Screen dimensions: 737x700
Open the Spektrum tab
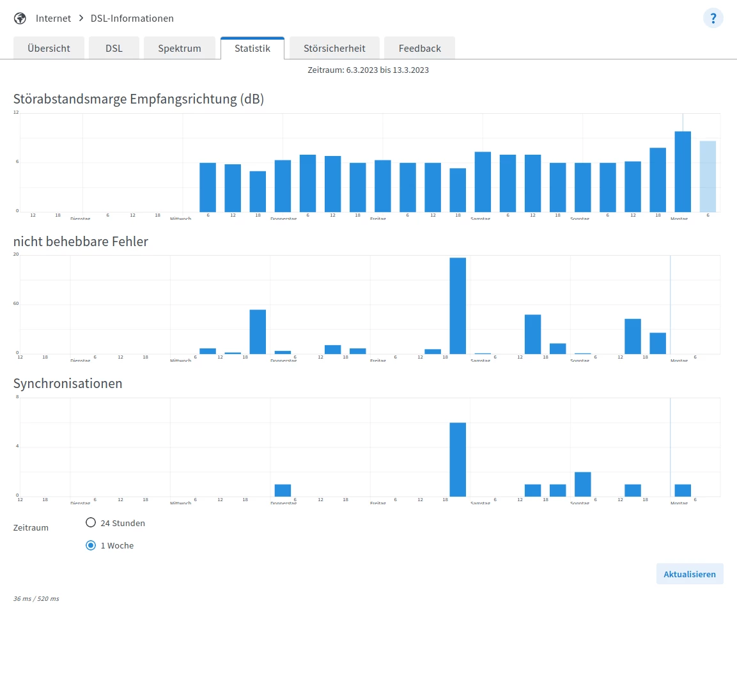click(x=180, y=48)
